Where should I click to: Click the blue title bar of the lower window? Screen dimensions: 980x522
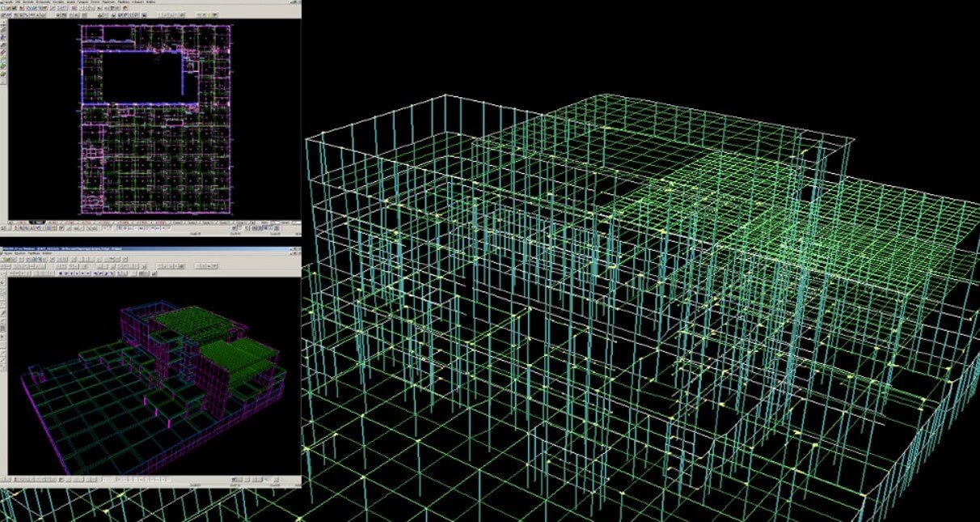150,248
